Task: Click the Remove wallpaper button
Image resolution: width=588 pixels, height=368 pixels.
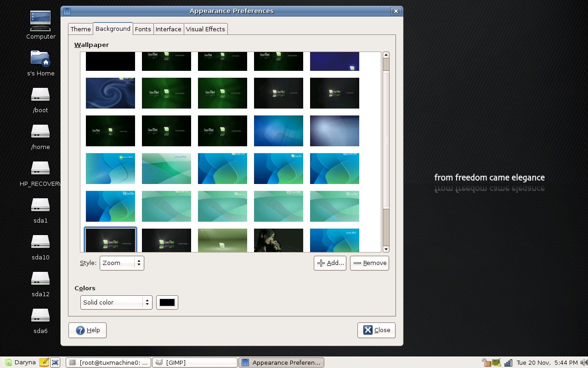Action: (x=369, y=263)
